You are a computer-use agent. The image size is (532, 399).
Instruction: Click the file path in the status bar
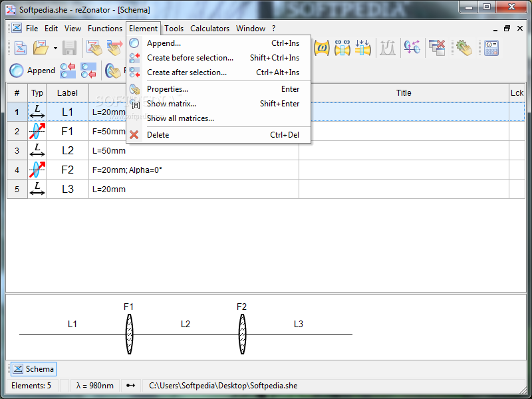(223, 386)
